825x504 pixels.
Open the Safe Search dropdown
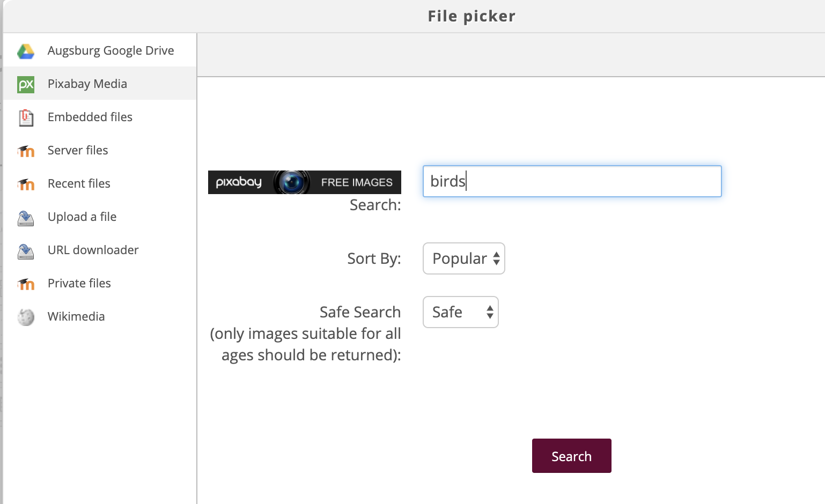pos(461,312)
